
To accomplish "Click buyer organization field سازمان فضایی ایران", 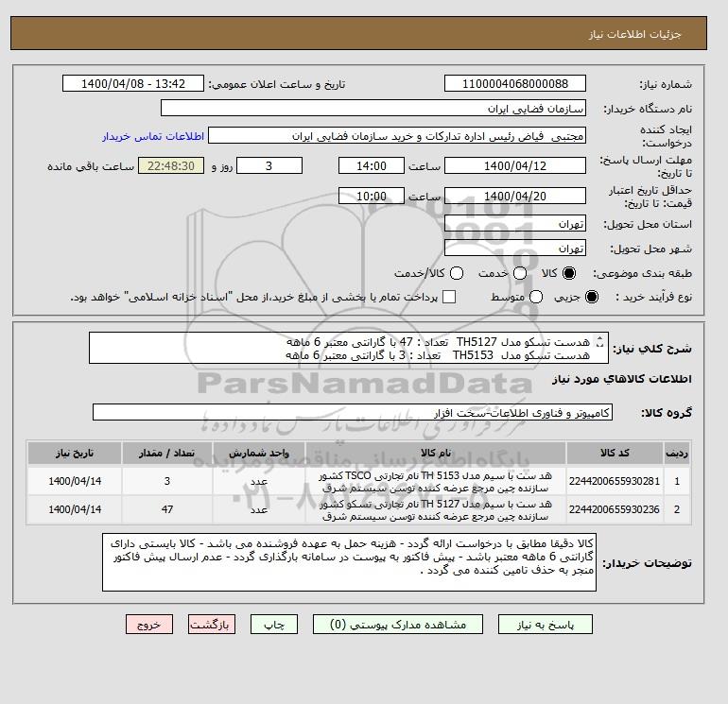I will pos(373,108).
